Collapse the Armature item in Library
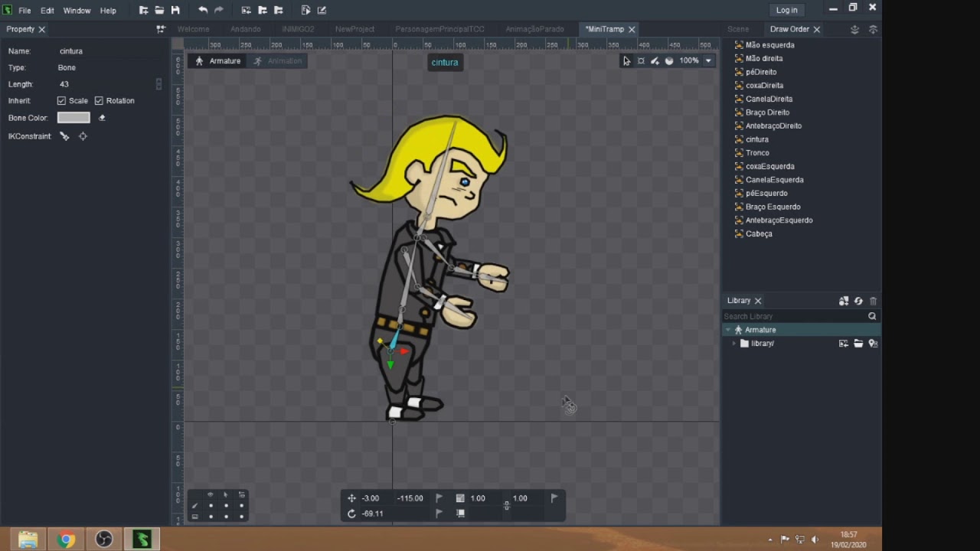The width and height of the screenshot is (980, 551). tap(728, 330)
